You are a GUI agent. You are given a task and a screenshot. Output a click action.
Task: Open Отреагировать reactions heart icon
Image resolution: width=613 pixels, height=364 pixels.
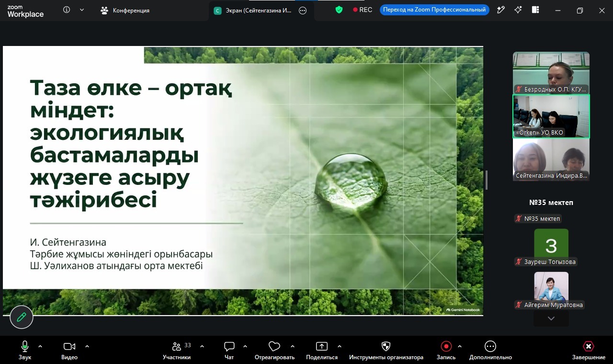click(x=274, y=351)
